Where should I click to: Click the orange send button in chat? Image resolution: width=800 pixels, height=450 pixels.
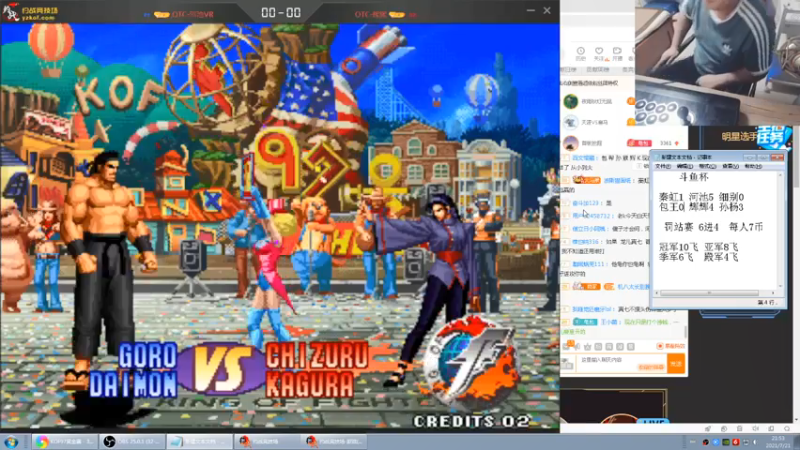pos(676,364)
